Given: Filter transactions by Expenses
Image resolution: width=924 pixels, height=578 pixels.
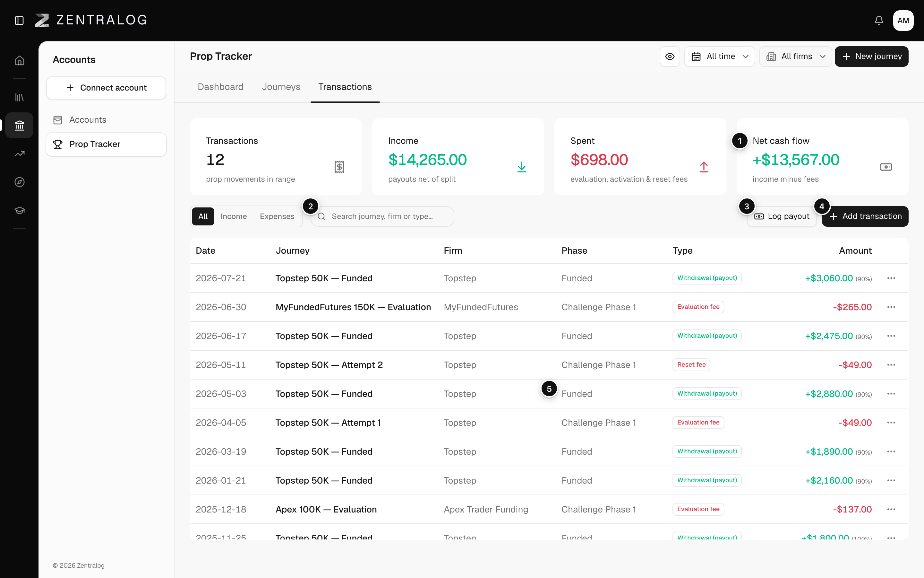Looking at the screenshot, I should pyautogui.click(x=277, y=216).
